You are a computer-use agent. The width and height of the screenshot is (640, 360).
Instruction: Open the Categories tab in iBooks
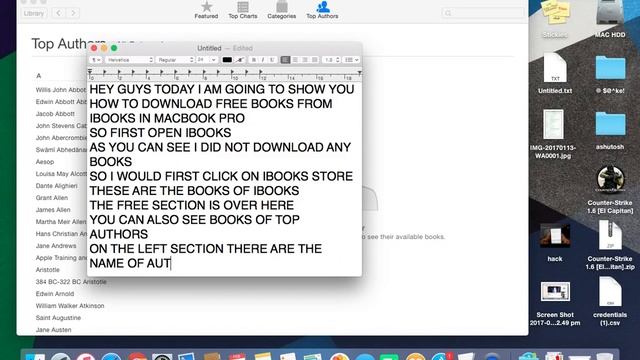point(282,10)
